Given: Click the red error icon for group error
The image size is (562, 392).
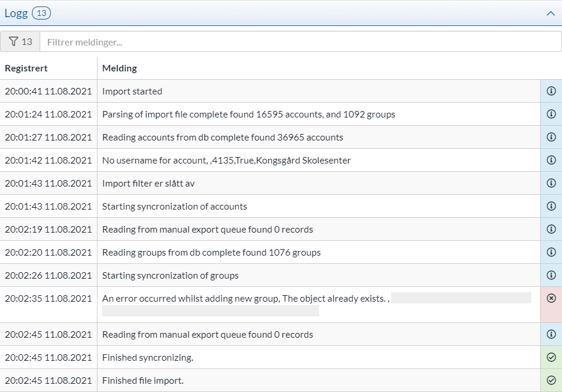Looking at the screenshot, I should coord(551,299).
